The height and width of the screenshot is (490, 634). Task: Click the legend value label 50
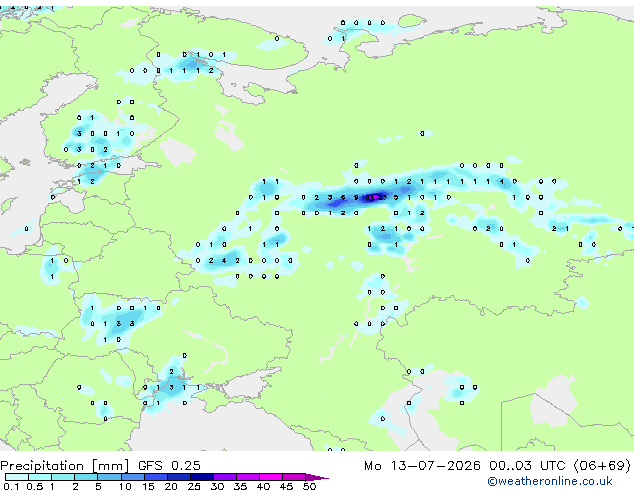coord(310,486)
